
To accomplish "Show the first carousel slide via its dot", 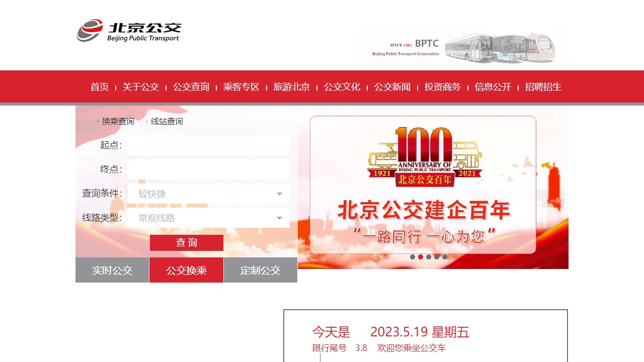I will (413, 257).
